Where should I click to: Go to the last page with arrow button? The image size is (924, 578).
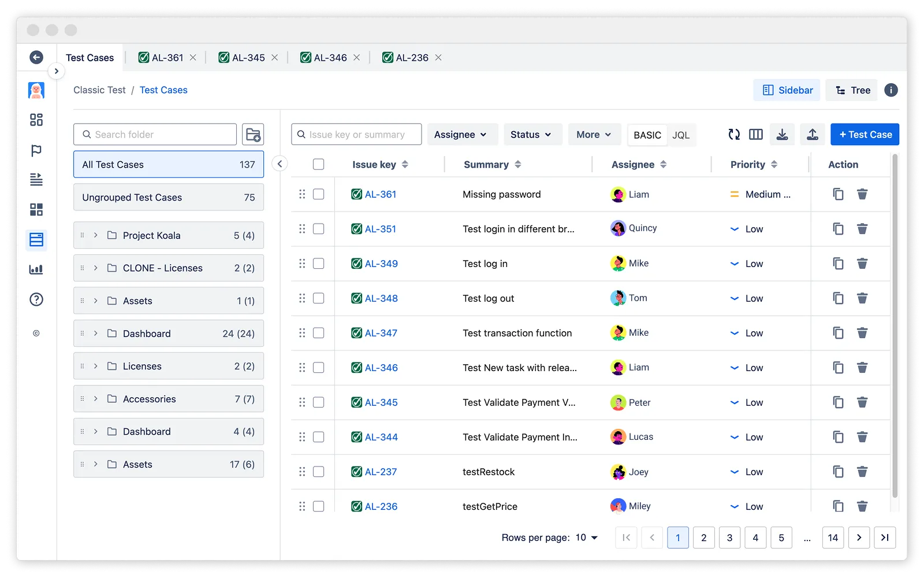coord(885,538)
